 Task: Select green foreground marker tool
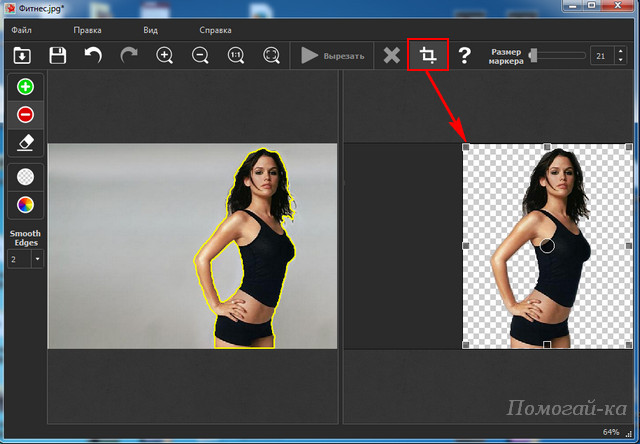click(25, 87)
